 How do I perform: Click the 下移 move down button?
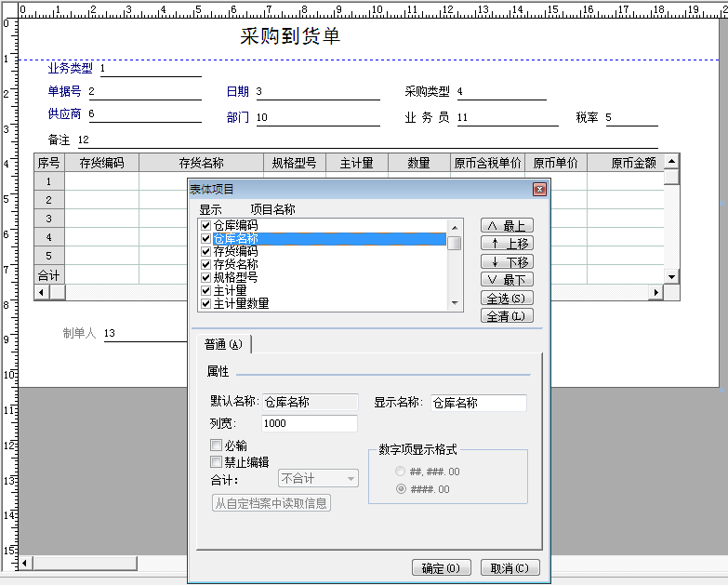coord(507,262)
